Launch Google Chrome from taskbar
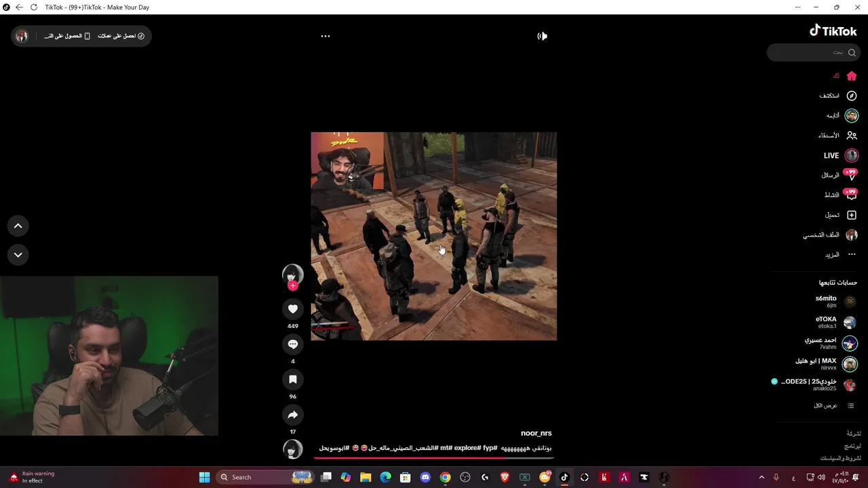Image resolution: width=868 pixels, height=488 pixels. pyautogui.click(x=445, y=477)
